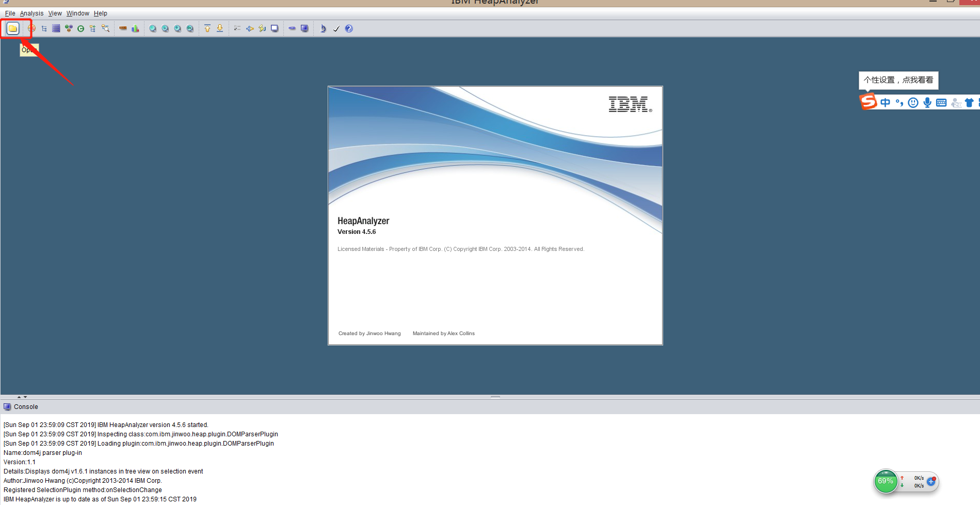Open the View menu
Image resolution: width=980 pixels, height=505 pixels.
coord(55,13)
